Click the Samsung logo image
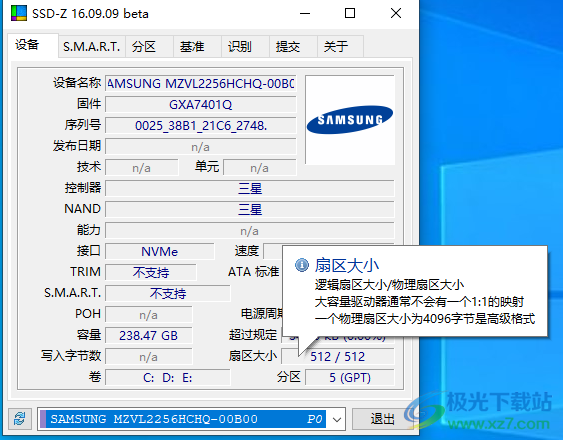 (x=350, y=120)
